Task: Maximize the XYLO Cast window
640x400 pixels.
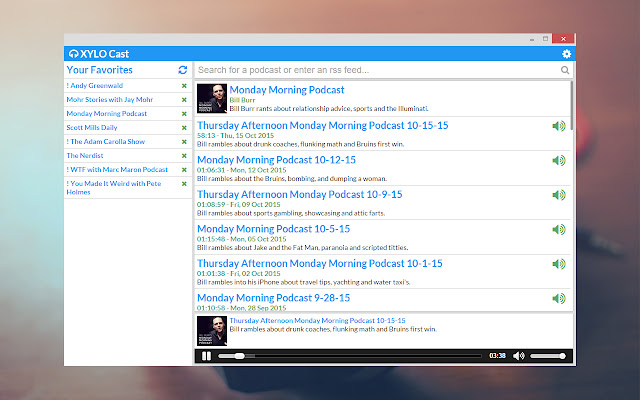Action: pyautogui.click(x=545, y=39)
